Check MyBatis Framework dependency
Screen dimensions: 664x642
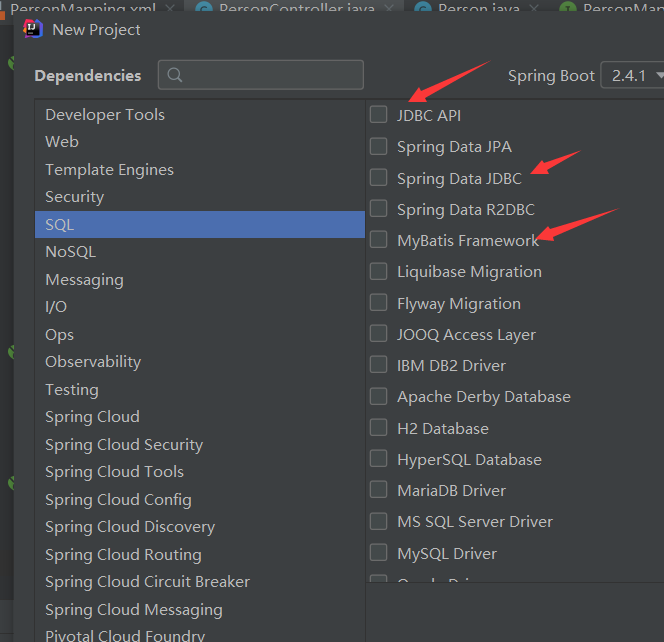378,240
